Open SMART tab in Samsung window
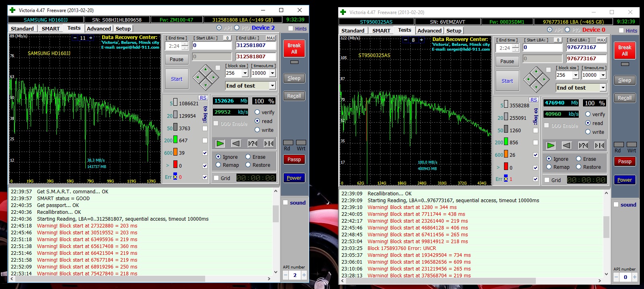The image size is (644, 289). [51, 29]
